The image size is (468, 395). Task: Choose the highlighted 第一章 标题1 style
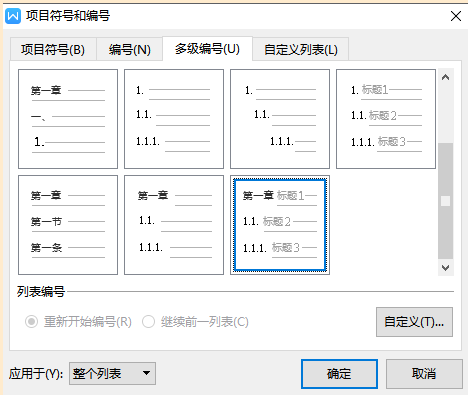pos(280,225)
